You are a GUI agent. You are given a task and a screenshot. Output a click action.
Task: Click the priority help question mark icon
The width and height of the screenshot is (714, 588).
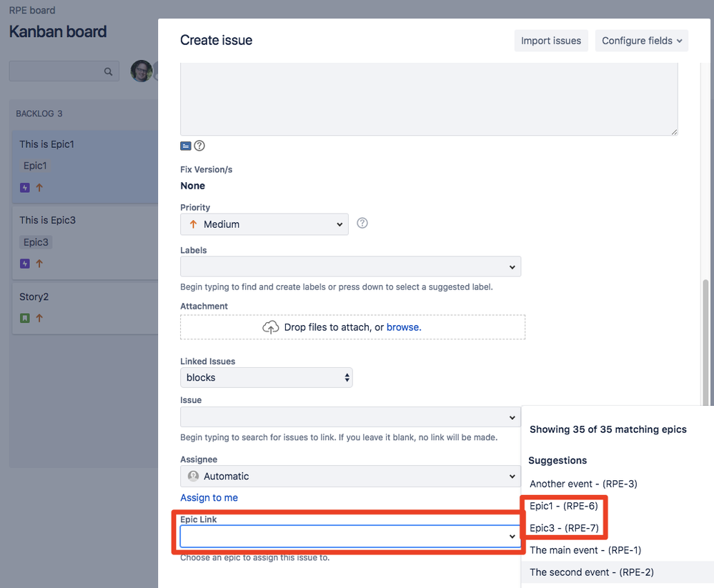(362, 223)
